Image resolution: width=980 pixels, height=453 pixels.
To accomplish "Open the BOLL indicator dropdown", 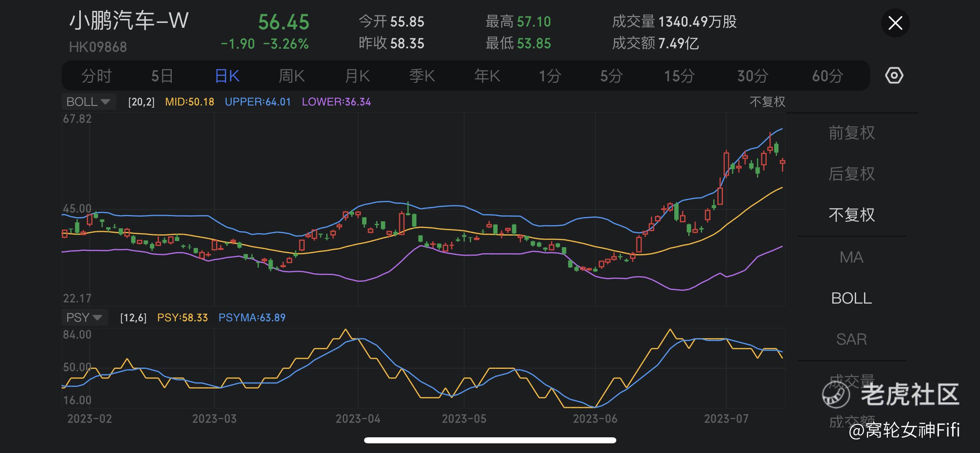I will coord(89,101).
